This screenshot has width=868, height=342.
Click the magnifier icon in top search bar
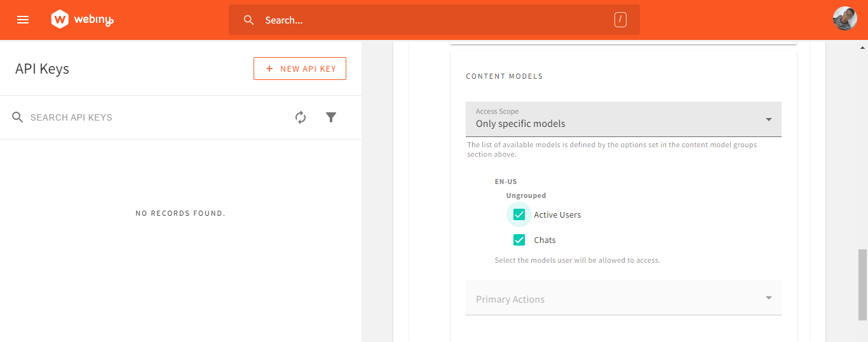249,20
